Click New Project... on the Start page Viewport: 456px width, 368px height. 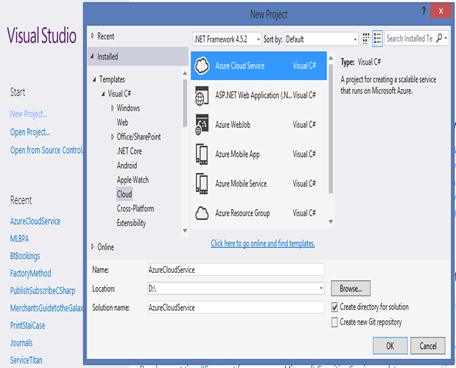(x=28, y=114)
